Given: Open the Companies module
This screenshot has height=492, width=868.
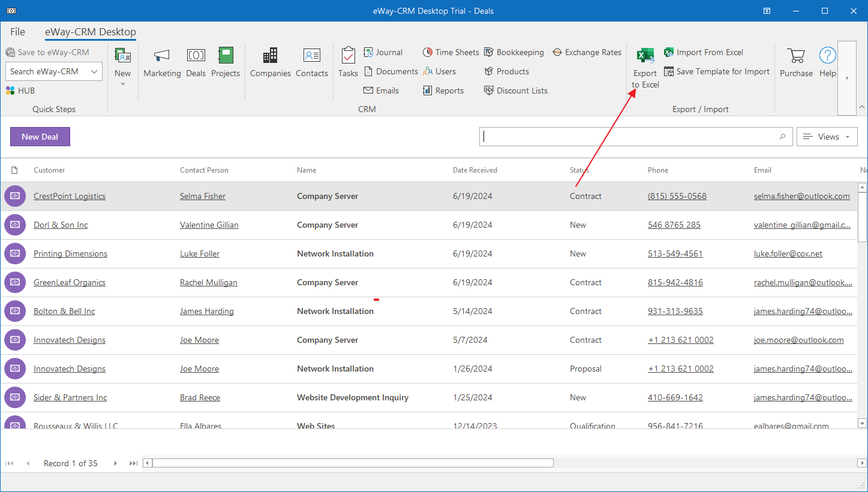Looking at the screenshot, I should pyautogui.click(x=271, y=63).
